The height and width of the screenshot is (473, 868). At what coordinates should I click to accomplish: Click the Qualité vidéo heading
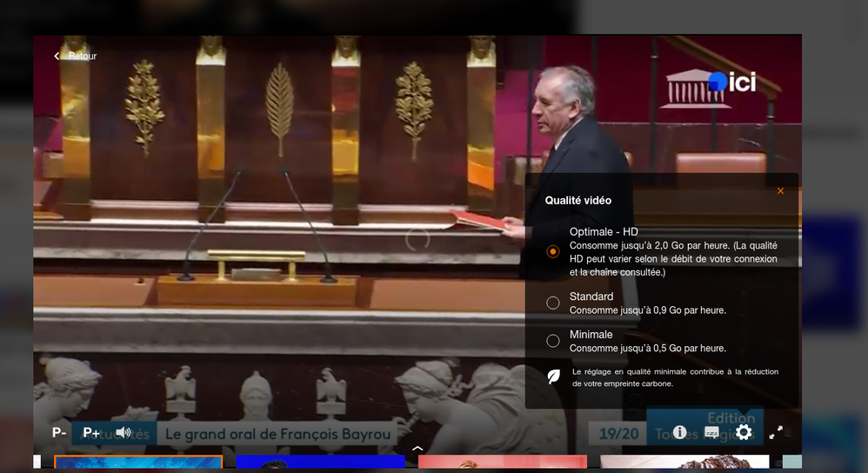[x=578, y=200]
